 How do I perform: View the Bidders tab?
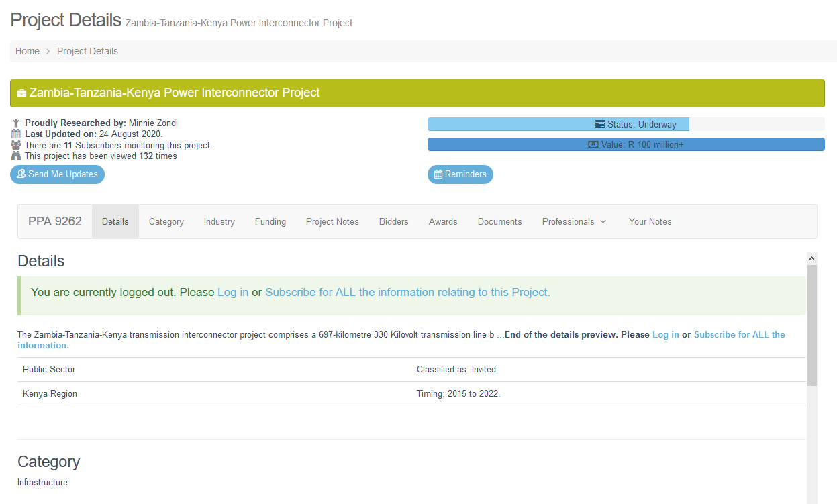394,222
